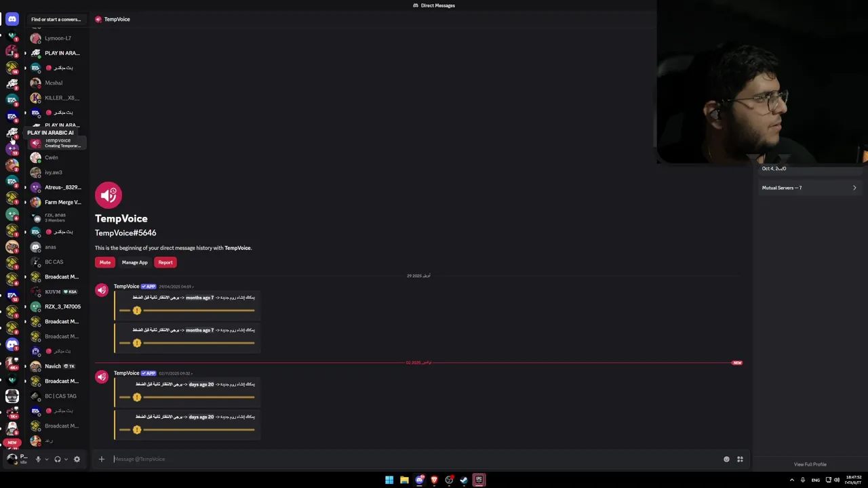This screenshot has width=868, height=488.
Task: Toggle microphone mute in user panel
Action: [x=38, y=459]
